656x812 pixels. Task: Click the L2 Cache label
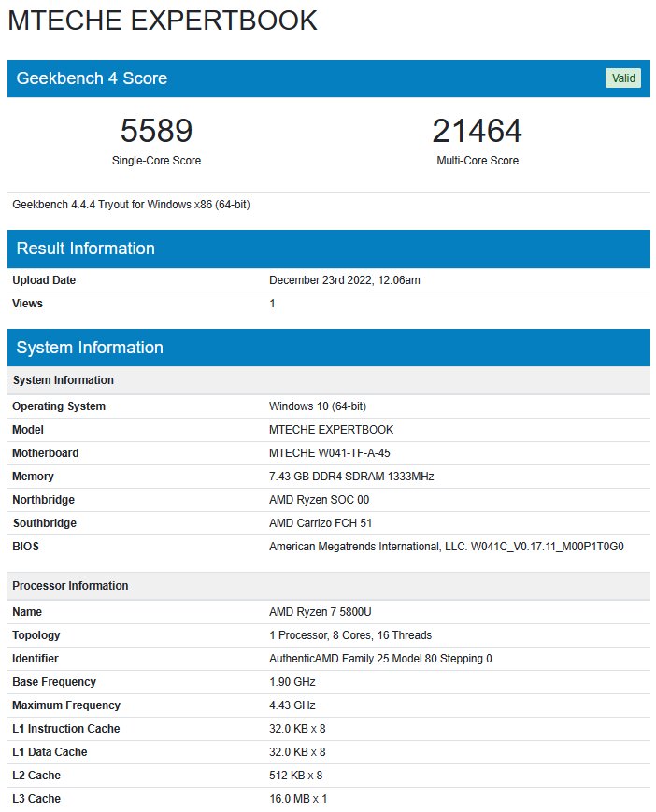point(36,776)
